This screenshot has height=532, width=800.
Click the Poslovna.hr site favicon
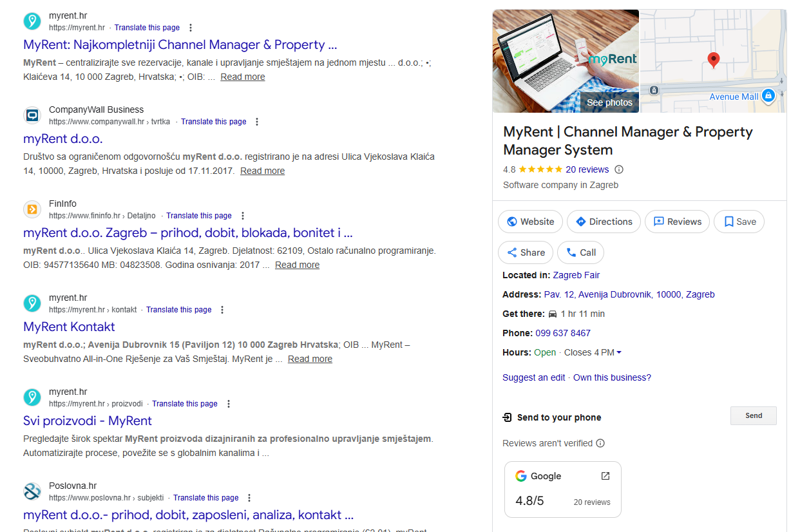click(32, 491)
